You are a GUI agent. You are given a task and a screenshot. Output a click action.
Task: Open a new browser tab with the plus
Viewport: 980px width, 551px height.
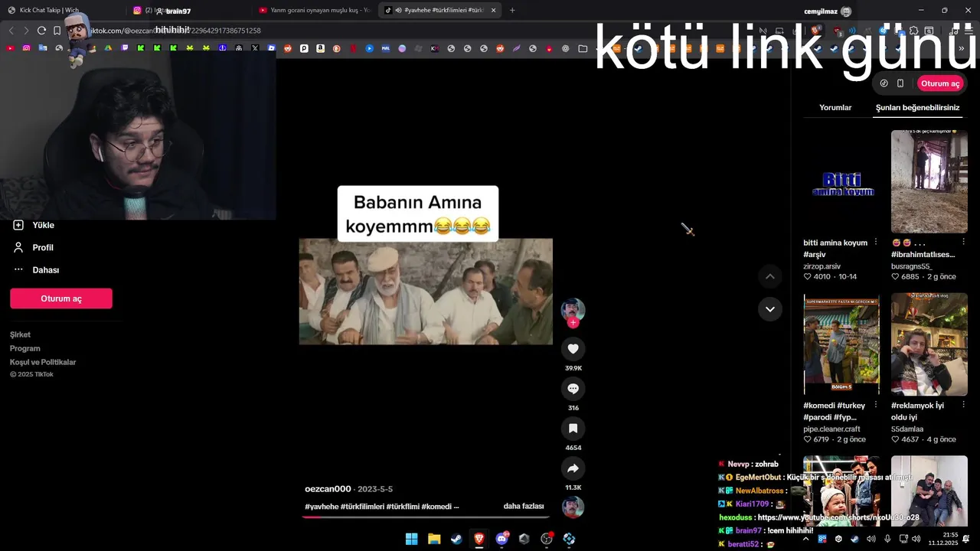click(x=512, y=11)
